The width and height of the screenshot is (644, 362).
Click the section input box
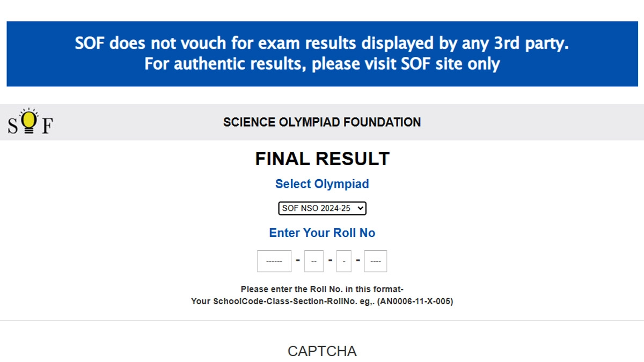343,261
